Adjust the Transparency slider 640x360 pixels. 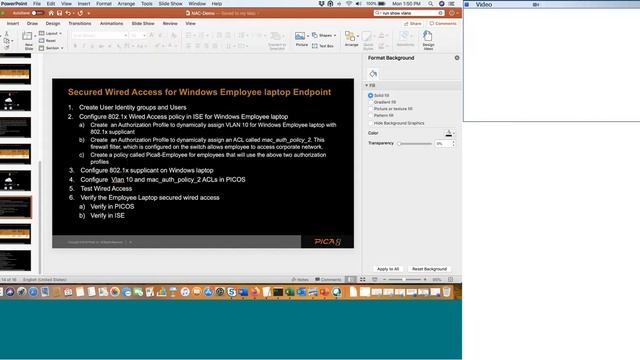click(415, 144)
